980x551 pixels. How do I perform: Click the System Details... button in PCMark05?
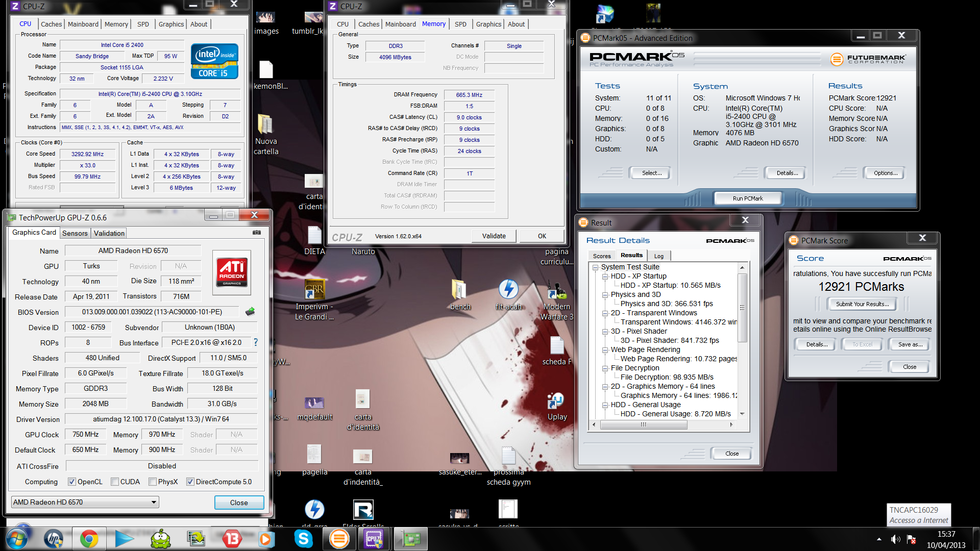pos(787,173)
